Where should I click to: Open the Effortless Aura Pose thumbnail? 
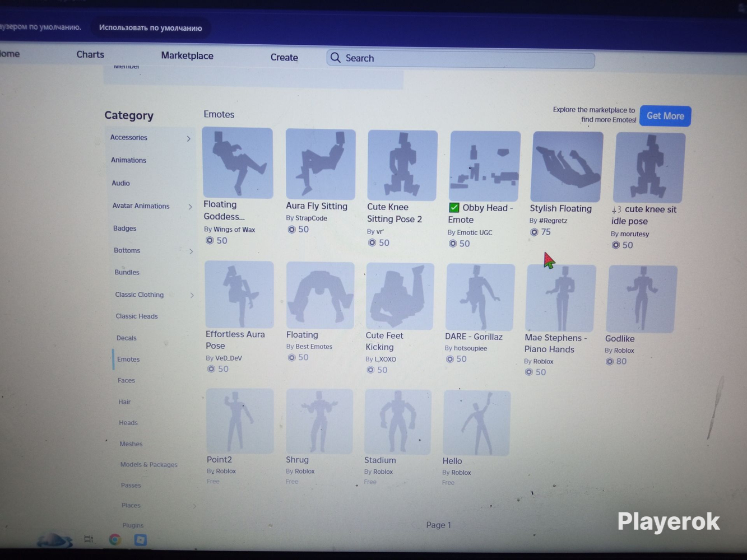tap(239, 295)
